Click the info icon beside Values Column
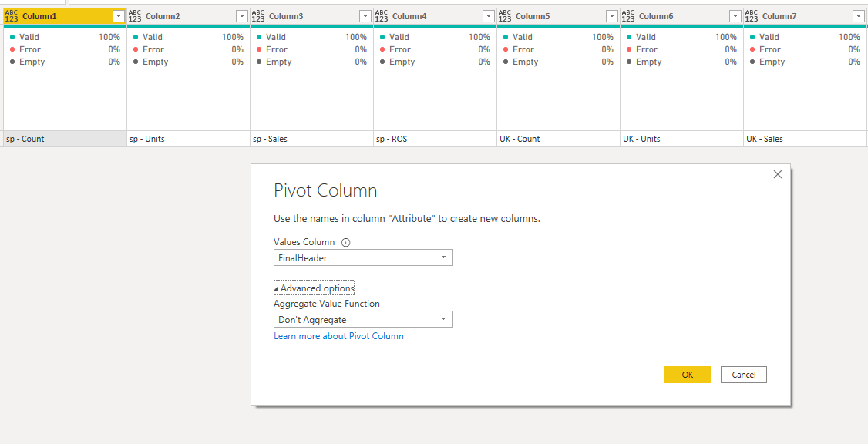 [x=346, y=242]
